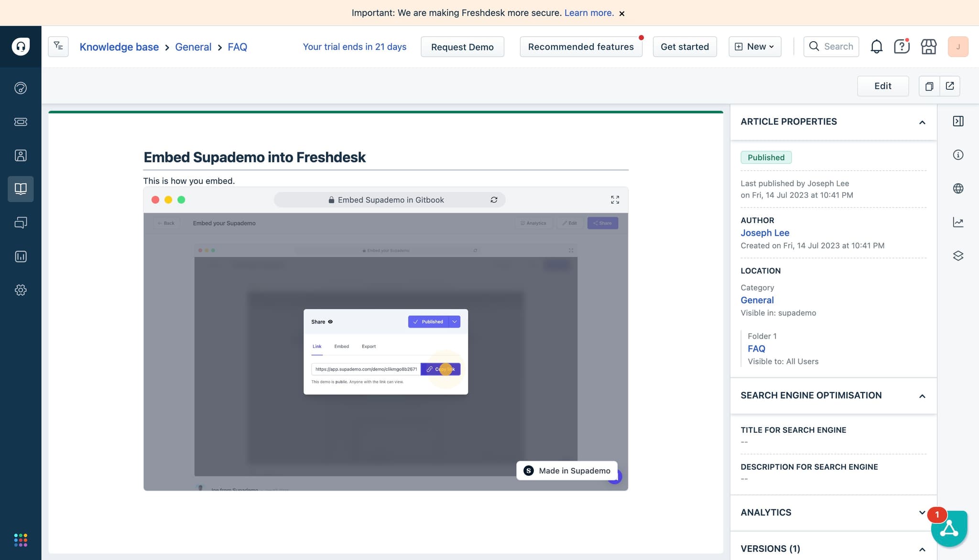Open author link Joseph Lee

(765, 233)
